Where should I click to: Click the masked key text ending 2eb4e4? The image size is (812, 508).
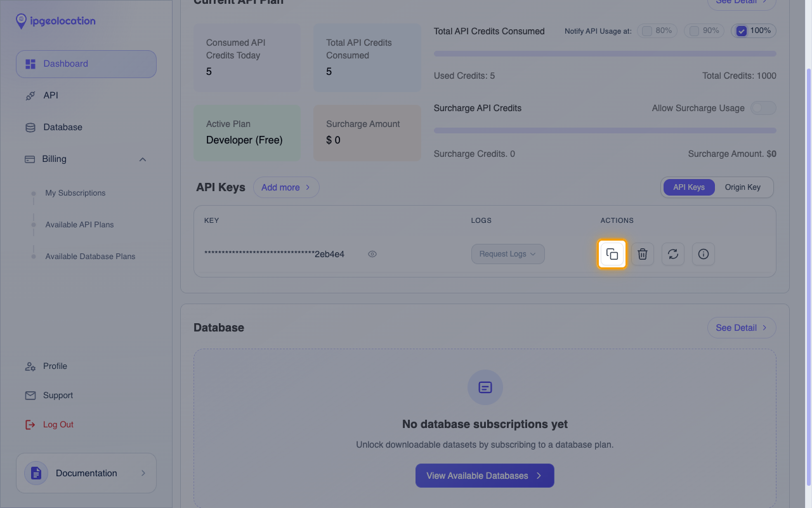pyautogui.click(x=274, y=255)
